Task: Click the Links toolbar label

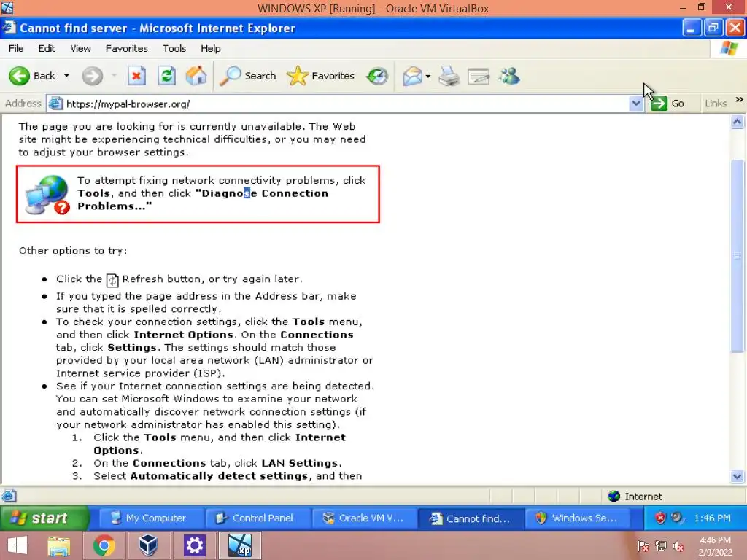Action: pyautogui.click(x=716, y=104)
